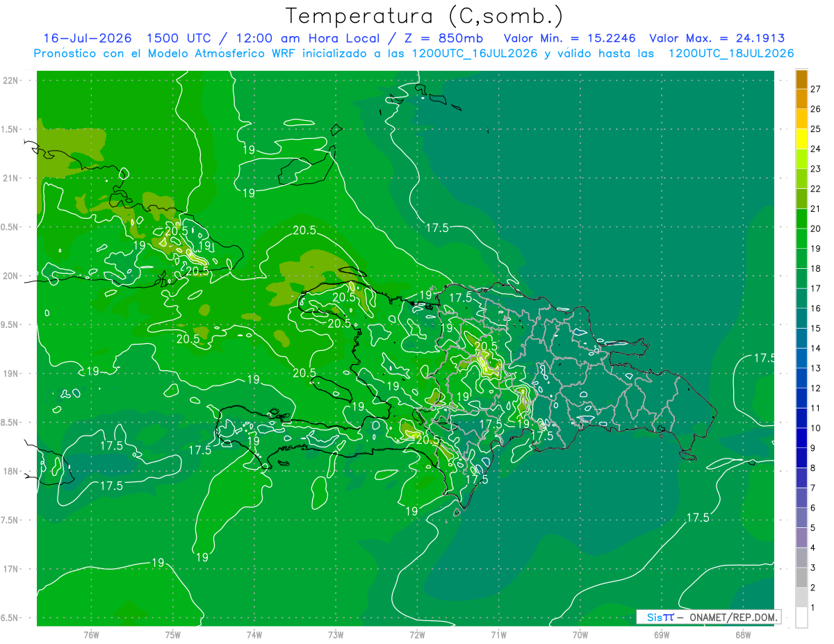Click the 1200UTC_16JUL2026 initialization time
This screenshot has height=644, width=834.
475,53
